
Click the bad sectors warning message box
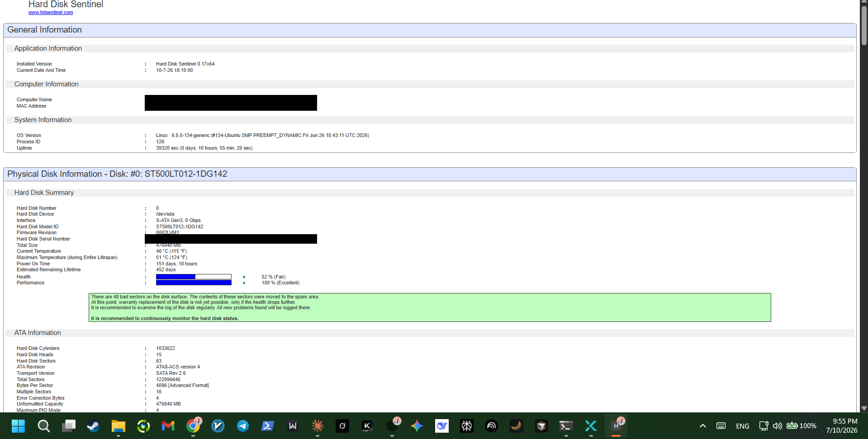coord(430,307)
